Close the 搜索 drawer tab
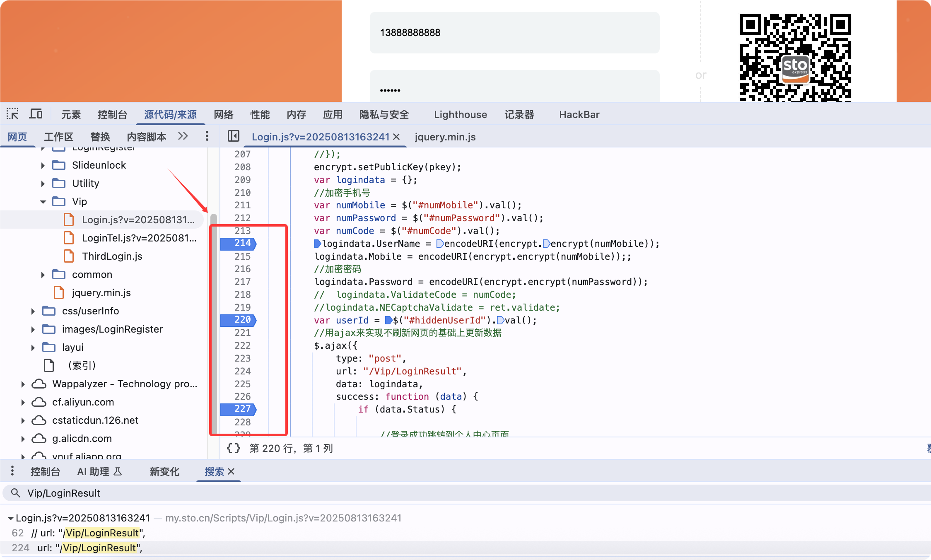Screen dimensions: 931x560 point(232,471)
